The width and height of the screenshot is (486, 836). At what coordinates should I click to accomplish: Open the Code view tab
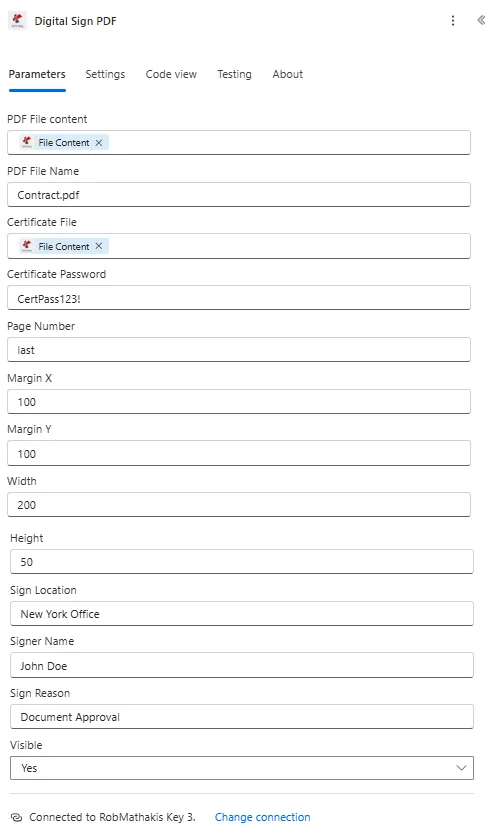[x=171, y=74]
